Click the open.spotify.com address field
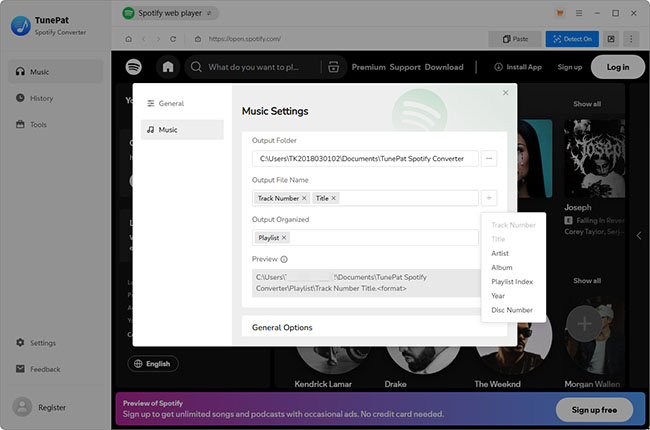Screen dimensions: 650x430 tap(245, 39)
